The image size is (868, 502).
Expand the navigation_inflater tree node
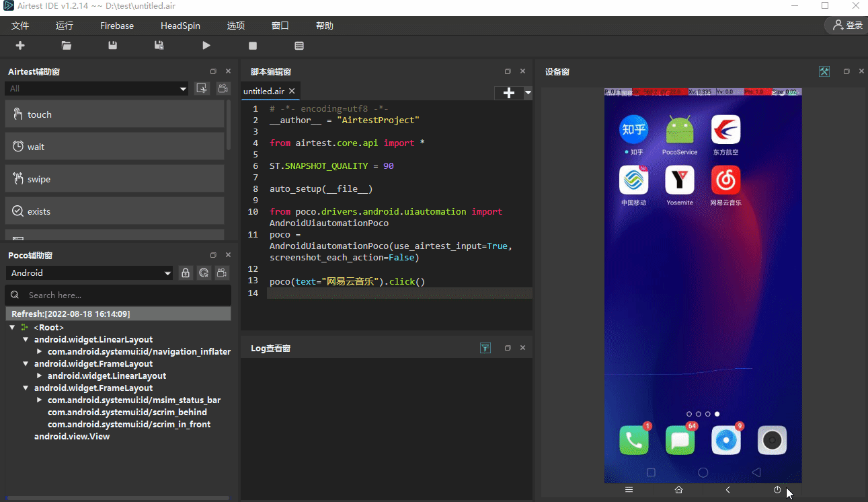coord(39,352)
